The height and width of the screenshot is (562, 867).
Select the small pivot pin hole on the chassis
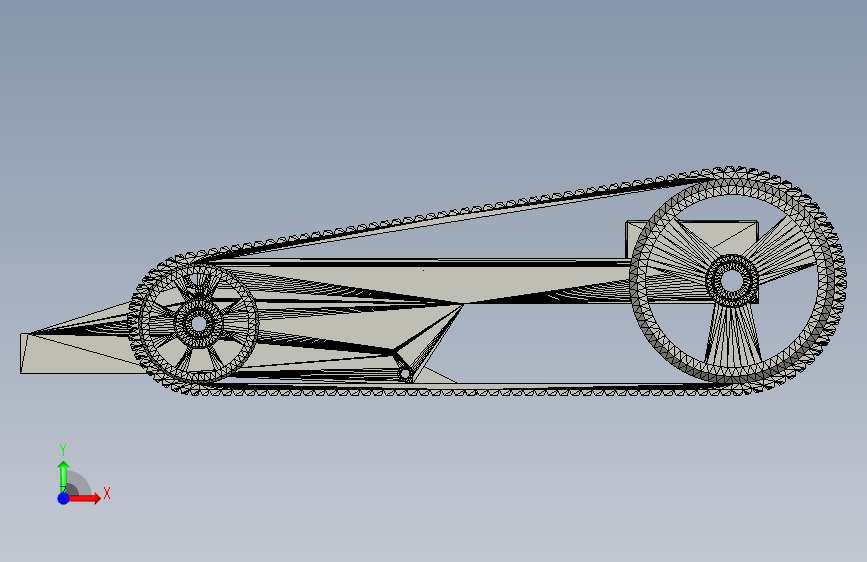coord(405,374)
